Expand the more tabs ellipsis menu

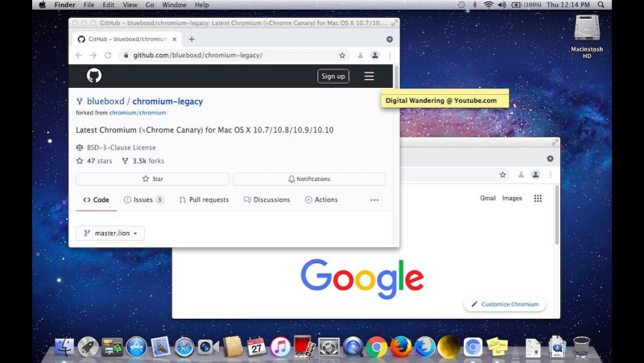click(x=374, y=200)
